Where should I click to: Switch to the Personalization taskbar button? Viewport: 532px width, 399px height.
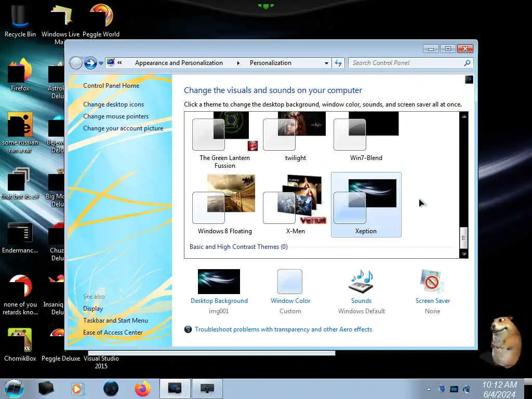pos(175,389)
